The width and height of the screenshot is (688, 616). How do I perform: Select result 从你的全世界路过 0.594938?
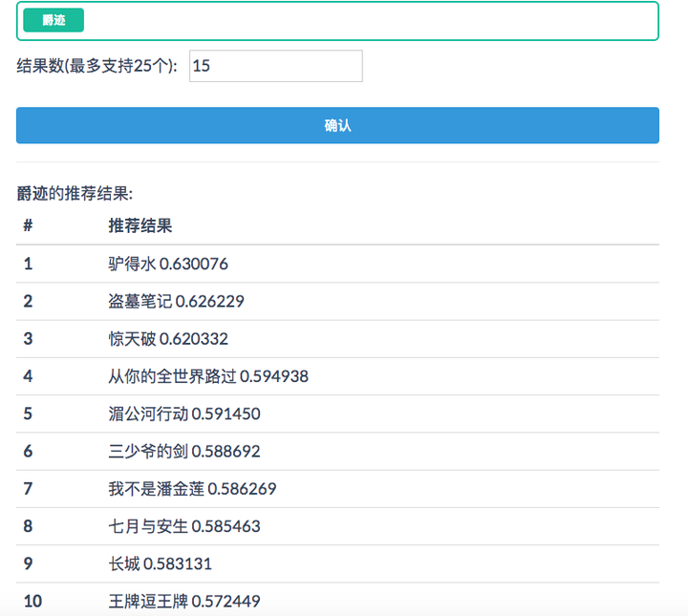pos(208,376)
